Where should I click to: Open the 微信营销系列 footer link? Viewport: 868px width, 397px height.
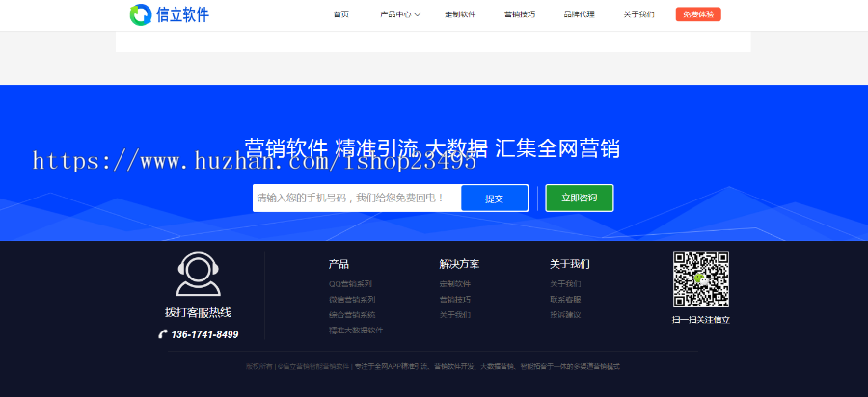pyautogui.click(x=352, y=300)
